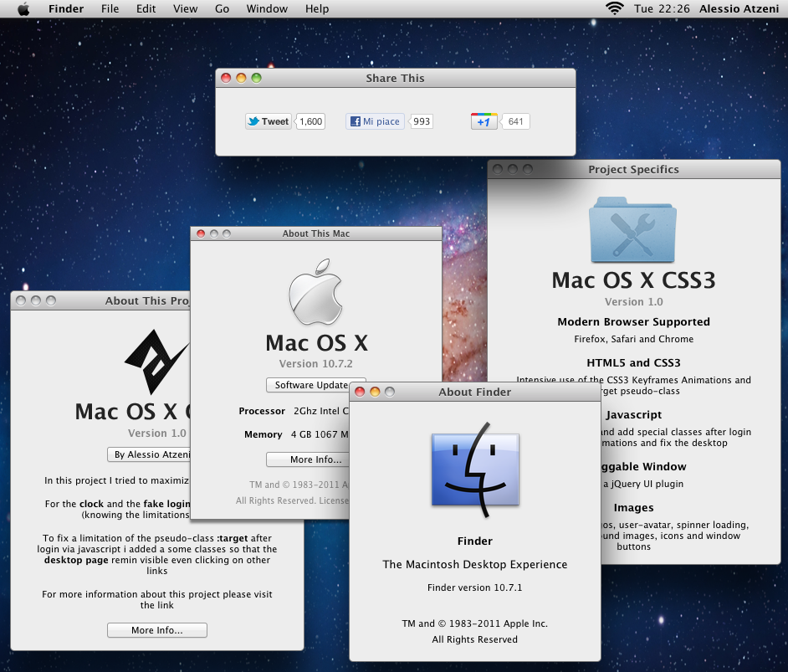Close the About Finder window
The height and width of the screenshot is (672, 788).
coord(360,392)
